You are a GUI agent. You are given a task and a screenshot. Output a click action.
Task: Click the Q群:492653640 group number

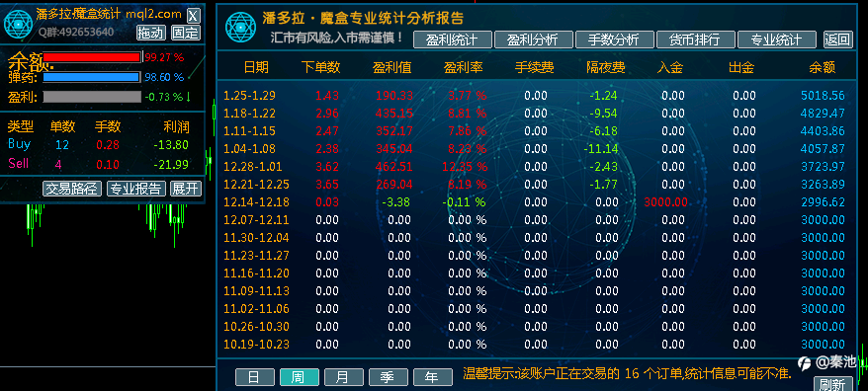pyautogui.click(x=76, y=32)
